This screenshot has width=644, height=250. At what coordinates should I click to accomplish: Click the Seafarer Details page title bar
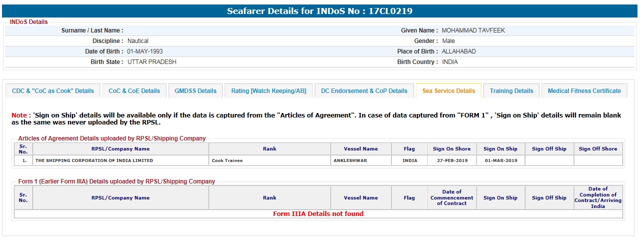(x=320, y=11)
